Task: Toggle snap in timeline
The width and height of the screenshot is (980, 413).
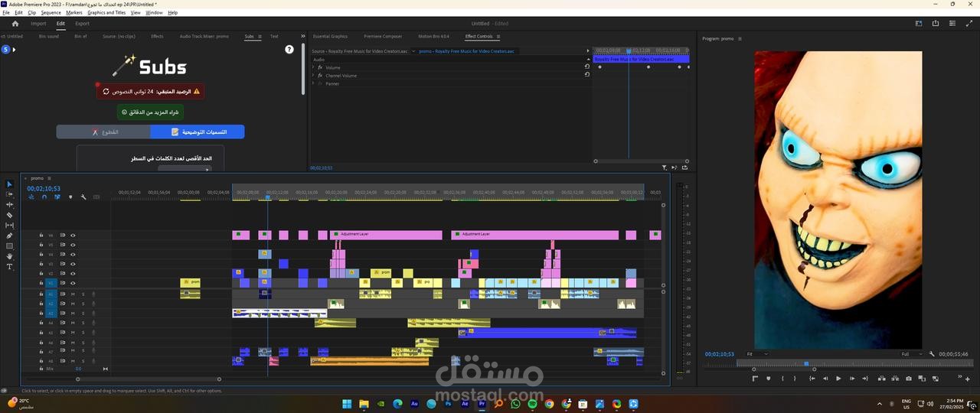Action: (44, 197)
